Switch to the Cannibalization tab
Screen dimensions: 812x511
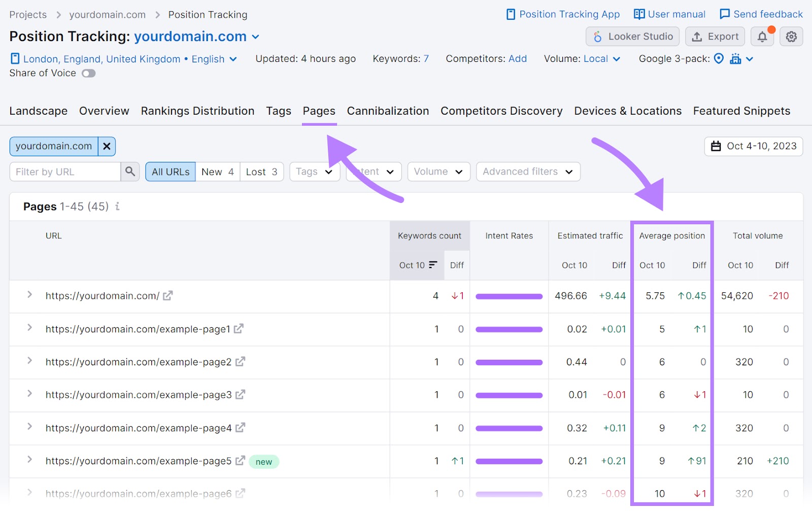388,111
